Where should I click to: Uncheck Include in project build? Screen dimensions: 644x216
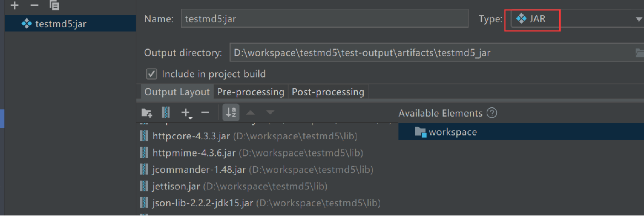[x=152, y=74]
